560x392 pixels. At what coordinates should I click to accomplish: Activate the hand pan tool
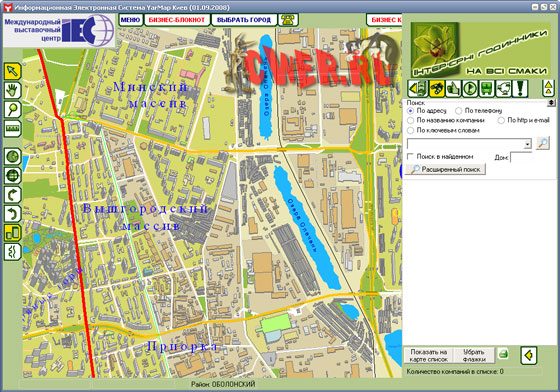(x=12, y=90)
